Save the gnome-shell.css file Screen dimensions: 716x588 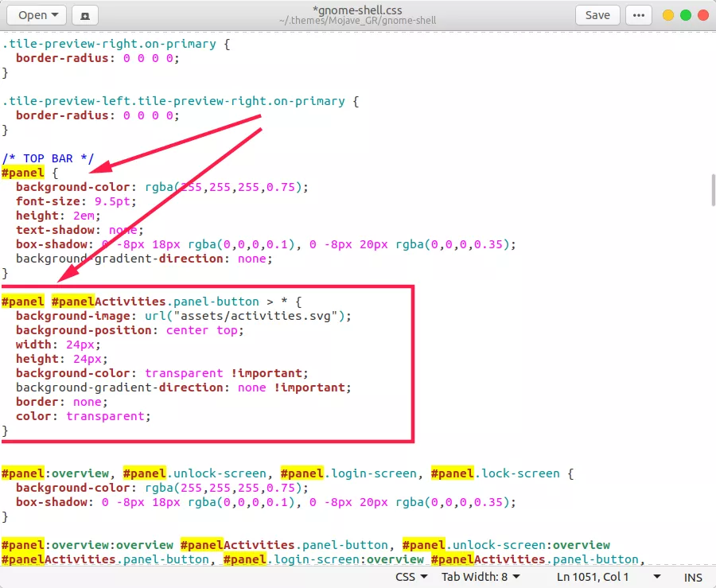point(597,15)
